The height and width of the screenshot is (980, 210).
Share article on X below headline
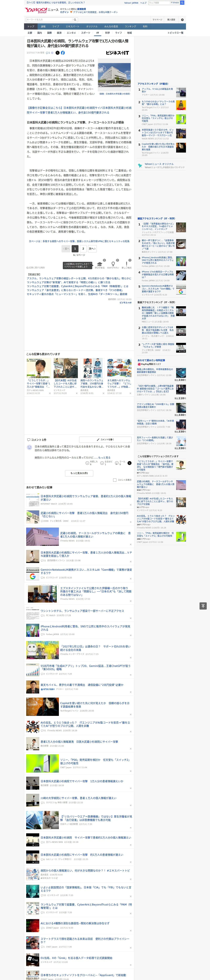tap(58, 53)
